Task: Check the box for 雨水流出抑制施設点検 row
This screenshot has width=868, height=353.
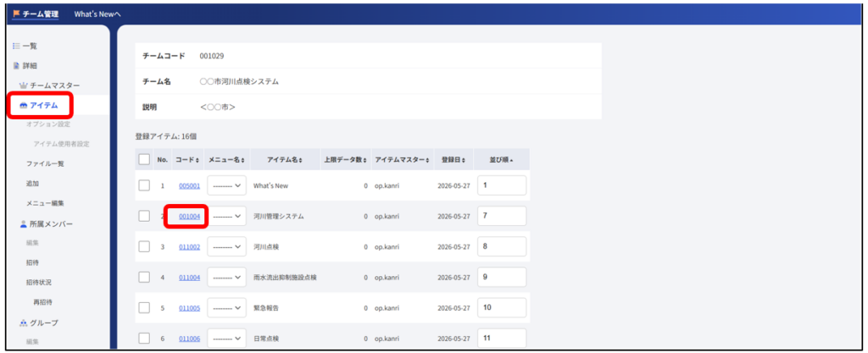Action: [x=144, y=277]
